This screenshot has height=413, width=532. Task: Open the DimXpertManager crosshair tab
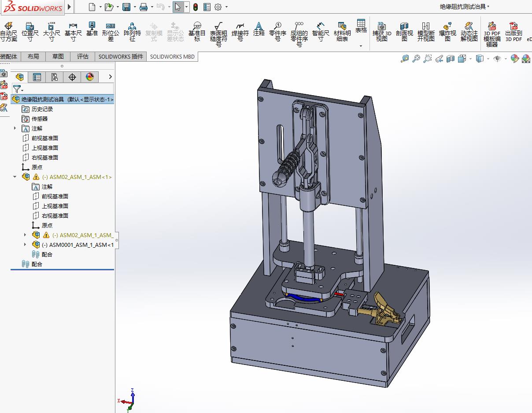(72, 77)
